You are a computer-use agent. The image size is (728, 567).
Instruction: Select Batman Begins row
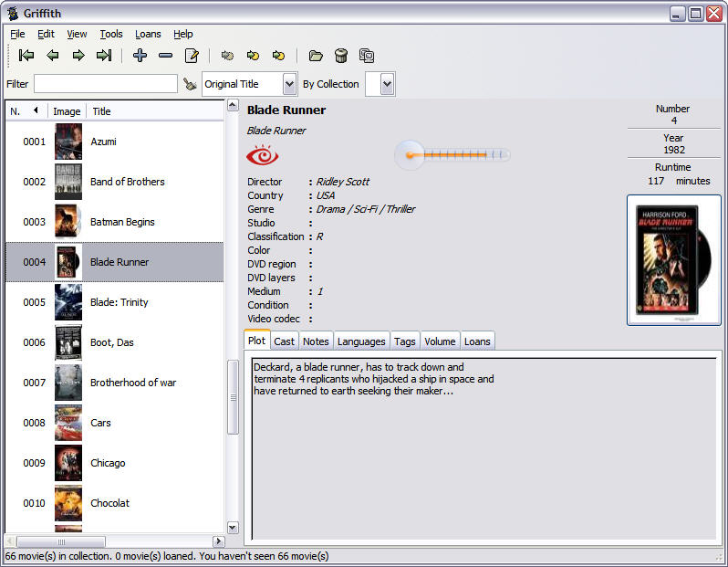(x=115, y=222)
